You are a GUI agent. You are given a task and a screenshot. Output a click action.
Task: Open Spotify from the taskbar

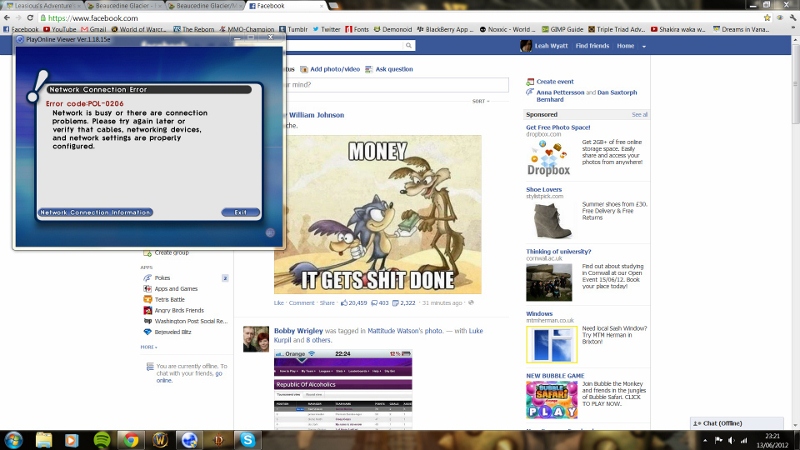pos(101,439)
